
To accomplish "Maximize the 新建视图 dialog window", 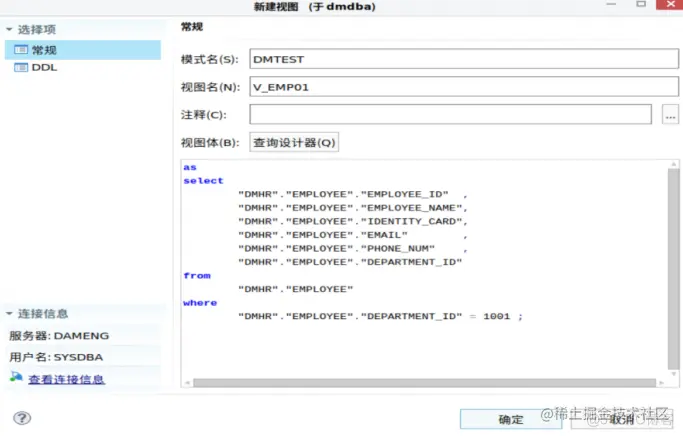I will click(x=641, y=4).
